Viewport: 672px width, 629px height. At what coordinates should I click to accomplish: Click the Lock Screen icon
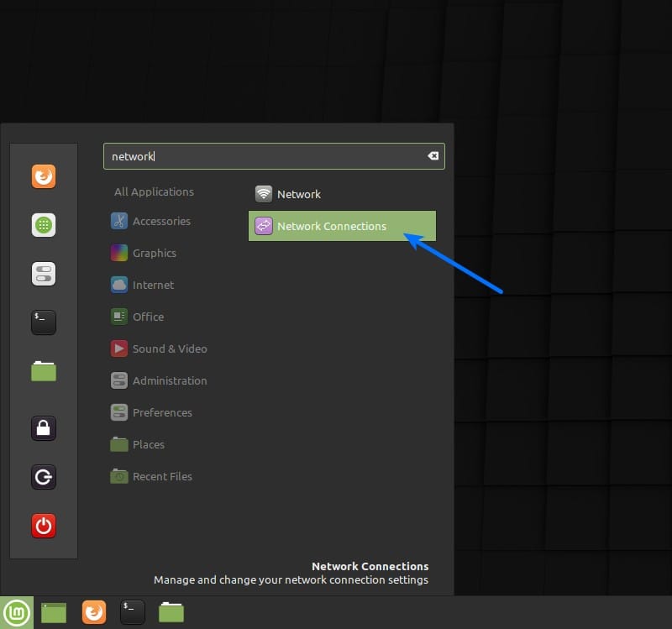click(44, 428)
